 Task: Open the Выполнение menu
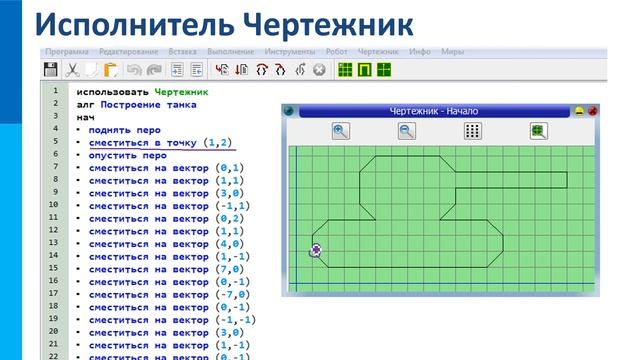pos(231,52)
